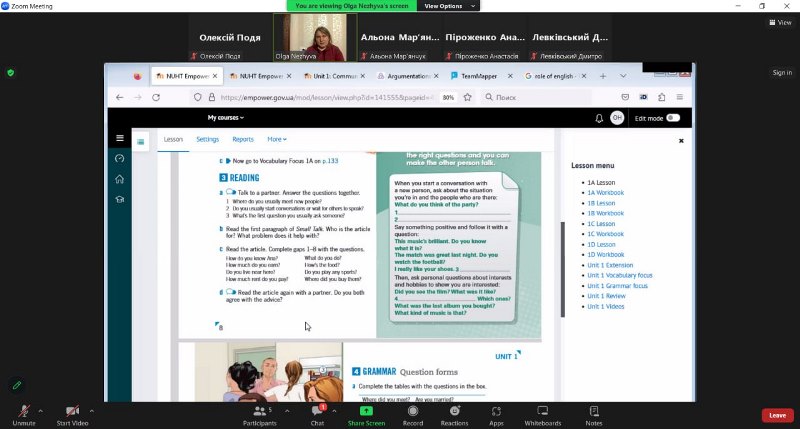The height and width of the screenshot is (429, 800).
Task: Open Unit 1 Review link
Action: [x=606, y=296]
